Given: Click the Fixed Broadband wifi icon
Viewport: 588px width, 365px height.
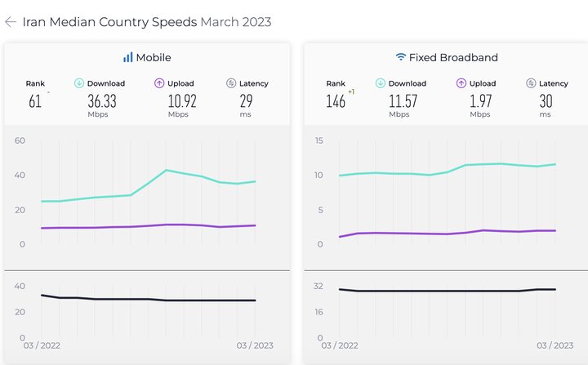Looking at the screenshot, I should click(401, 57).
